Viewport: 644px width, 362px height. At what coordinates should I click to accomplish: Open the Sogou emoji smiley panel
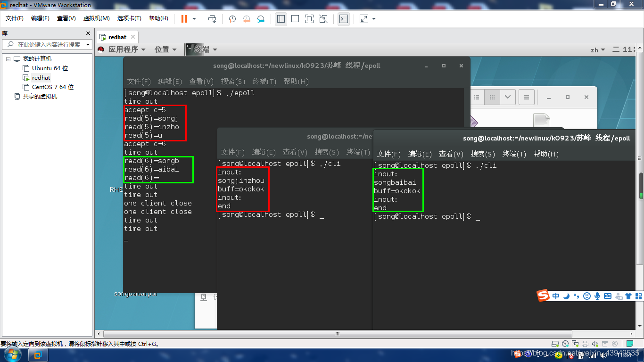coord(587,296)
